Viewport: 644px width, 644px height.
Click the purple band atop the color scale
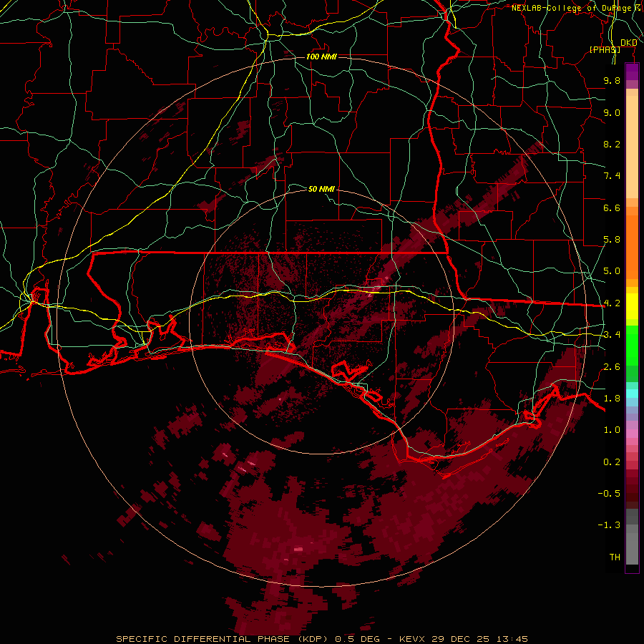tap(632, 72)
